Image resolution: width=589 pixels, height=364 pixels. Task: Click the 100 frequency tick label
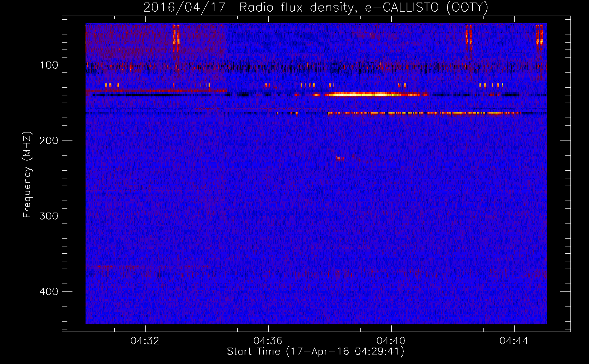(49, 65)
